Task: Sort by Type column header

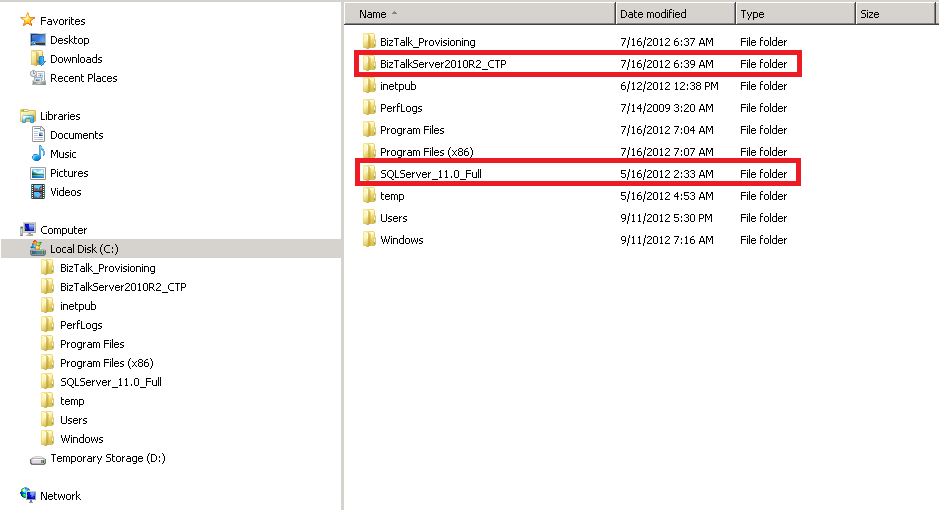Action: click(795, 14)
